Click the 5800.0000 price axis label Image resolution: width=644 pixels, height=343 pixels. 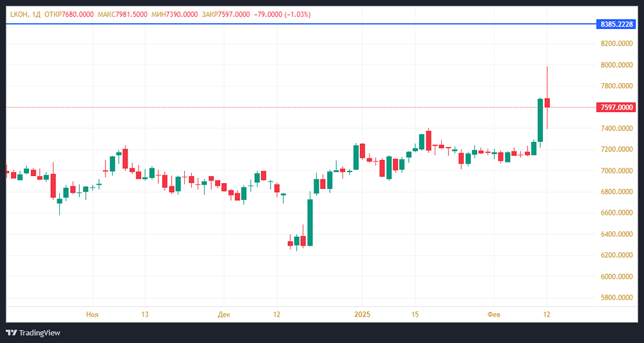click(616, 297)
